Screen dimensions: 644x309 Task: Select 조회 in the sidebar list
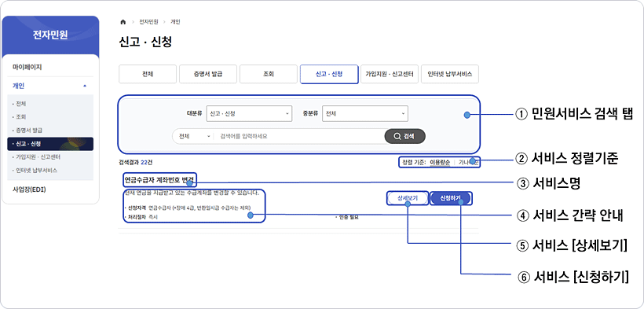tap(20, 117)
